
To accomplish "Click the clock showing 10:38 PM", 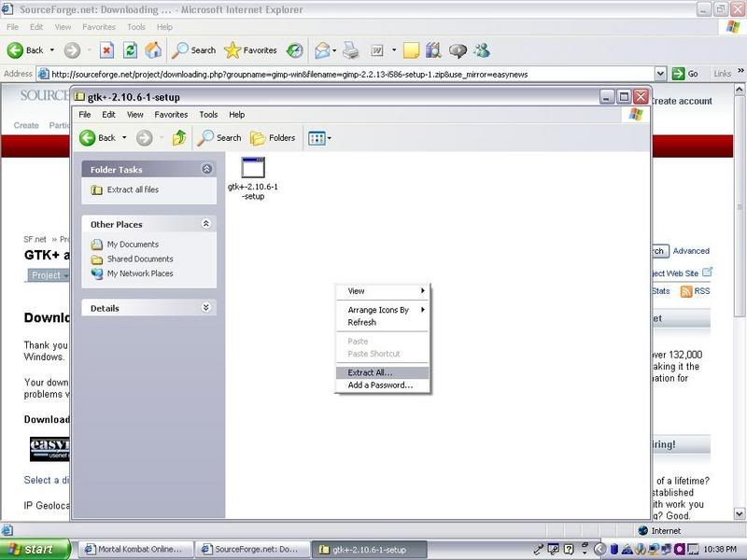I will click(x=719, y=550).
